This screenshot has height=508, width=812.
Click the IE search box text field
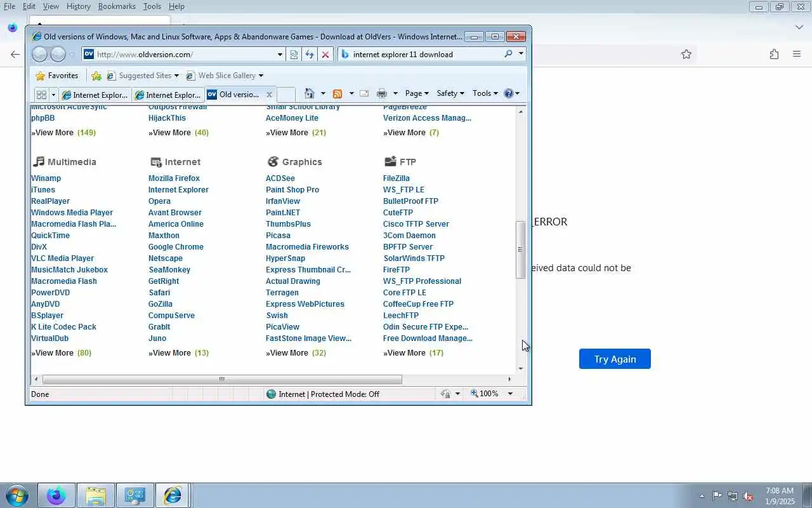coord(425,55)
